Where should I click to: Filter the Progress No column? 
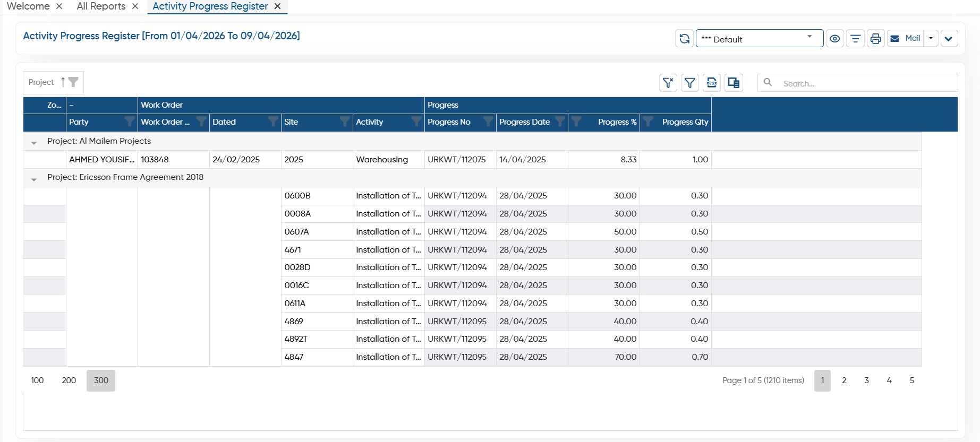coord(488,122)
